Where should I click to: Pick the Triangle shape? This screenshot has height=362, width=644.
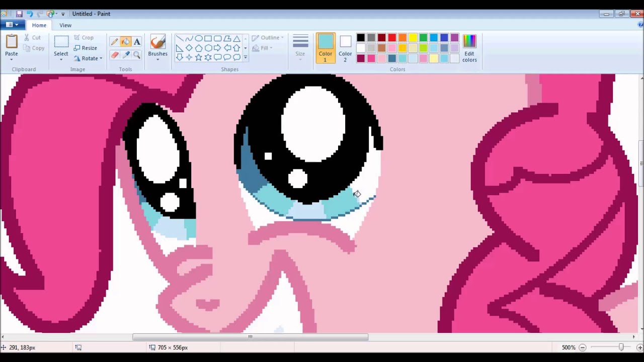[x=236, y=39]
